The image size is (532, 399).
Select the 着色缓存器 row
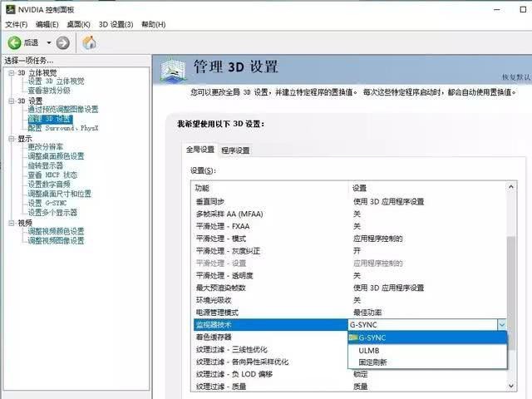click(270, 337)
